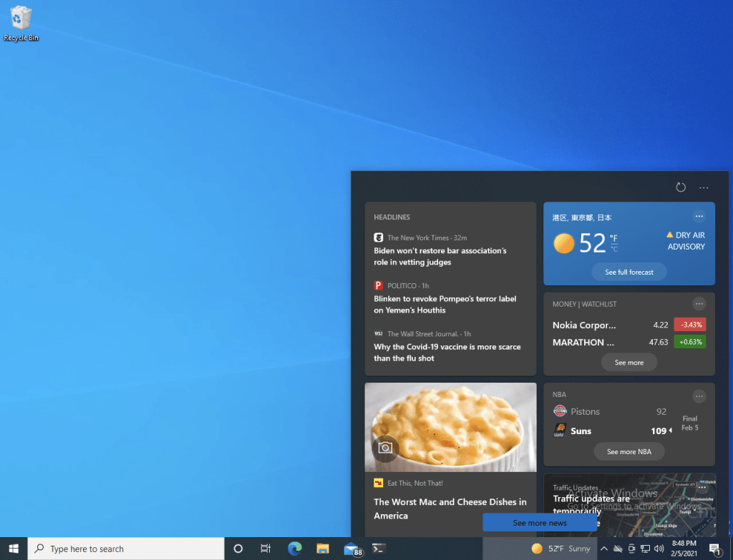Open the NBA card options menu
This screenshot has height=560, width=733.
(699, 396)
